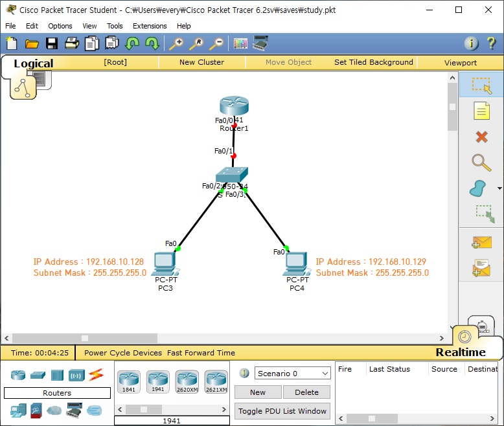This screenshot has height=426, width=504.
Task: Choose the red X Delete tool
Action: pyautogui.click(x=481, y=137)
